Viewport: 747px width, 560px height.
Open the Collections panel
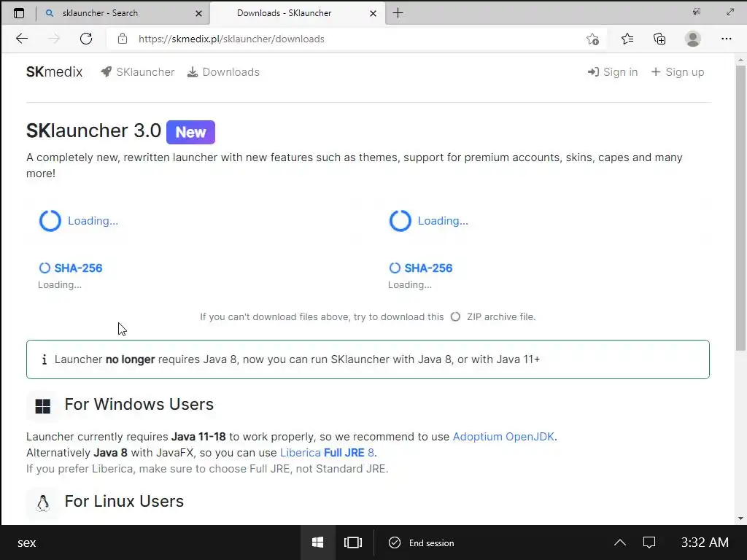659,39
